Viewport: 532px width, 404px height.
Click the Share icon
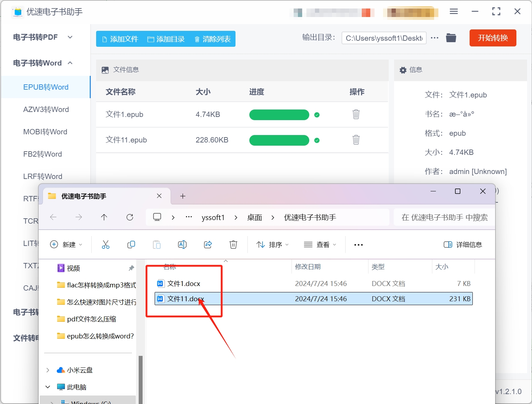pos(208,245)
